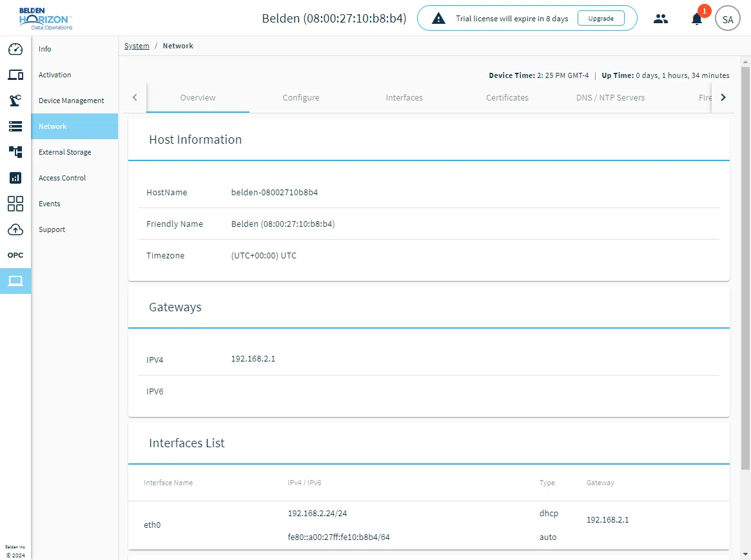The height and width of the screenshot is (560, 751).
Task: Open the Info menu item
Action: [x=75, y=49]
